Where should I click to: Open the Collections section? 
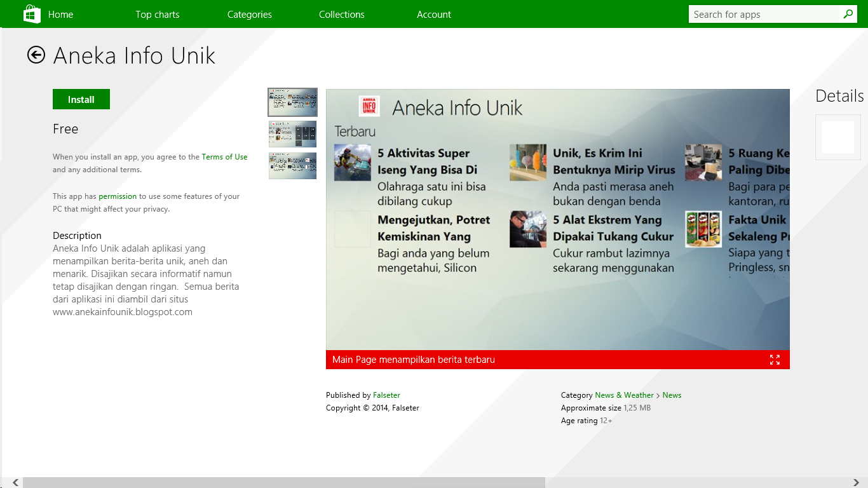point(342,14)
